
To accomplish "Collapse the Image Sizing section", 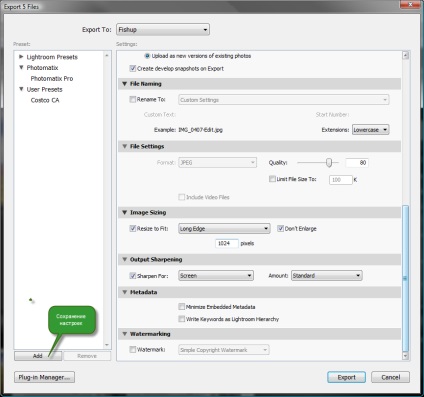I will pyautogui.click(x=125, y=212).
